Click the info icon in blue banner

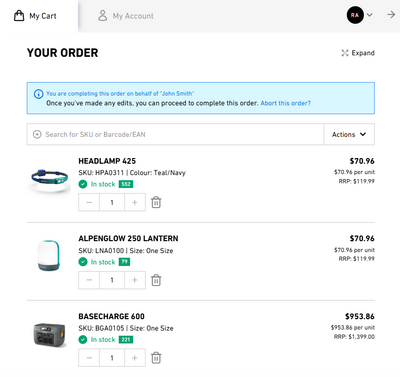pyautogui.click(x=39, y=94)
